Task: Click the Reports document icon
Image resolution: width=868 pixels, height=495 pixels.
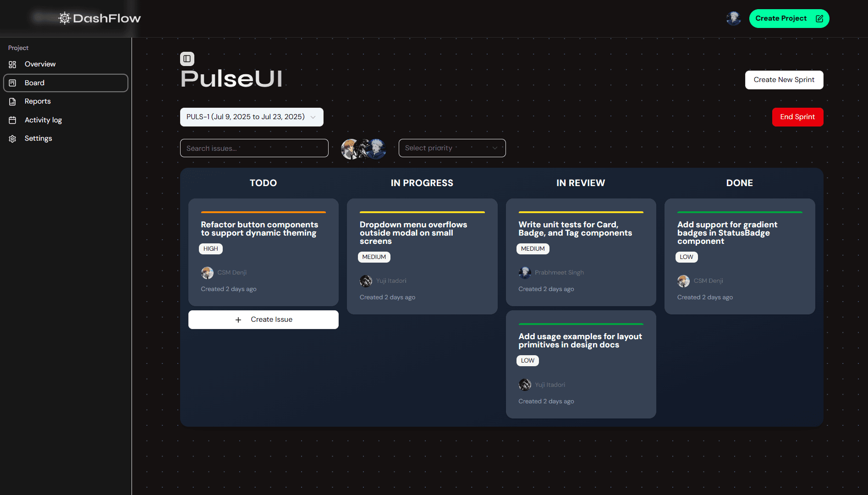Action: 12,101
